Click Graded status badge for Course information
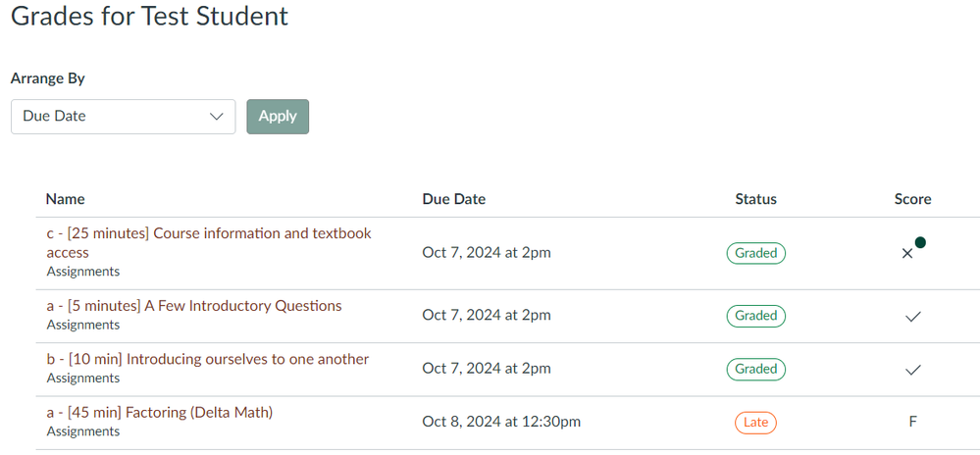 756,253
